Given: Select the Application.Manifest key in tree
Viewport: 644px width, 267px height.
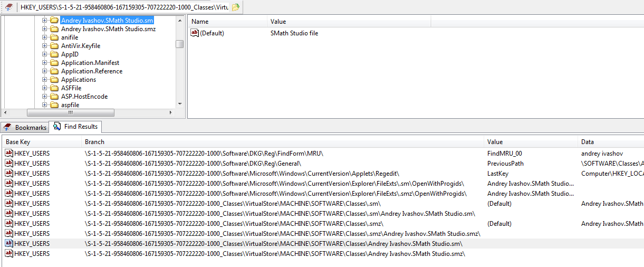Looking at the screenshot, I should point(90,63).
